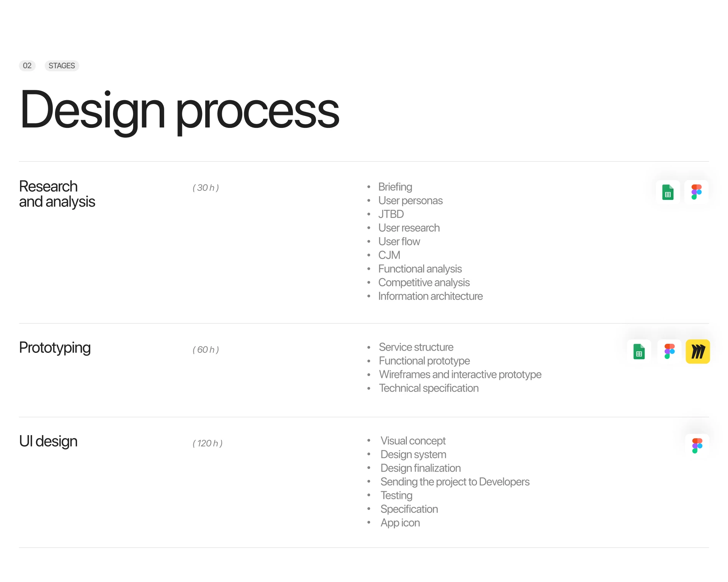
Task: Click the Prototyping stage title
Action: [55, 348]
